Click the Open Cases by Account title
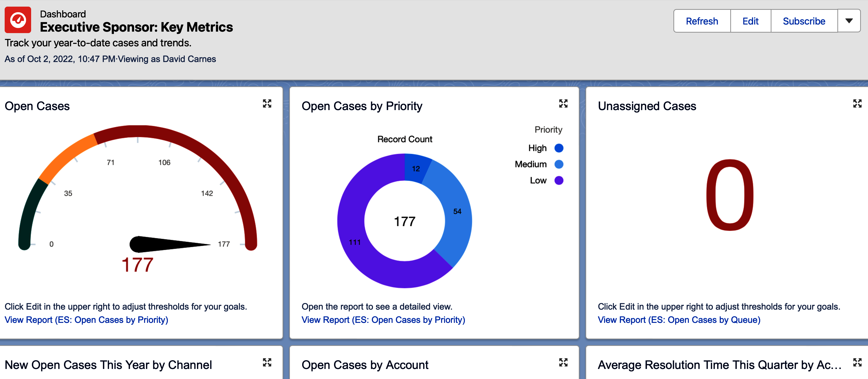The height and width of the screenshot is (379, 868). pyautogui.click(x=365, y=365)
